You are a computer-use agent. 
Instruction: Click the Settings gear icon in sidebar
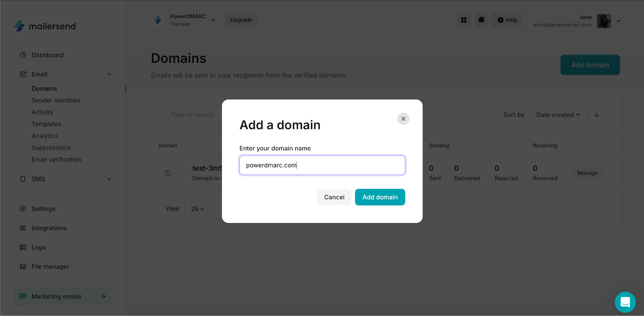tap(23, 209)
